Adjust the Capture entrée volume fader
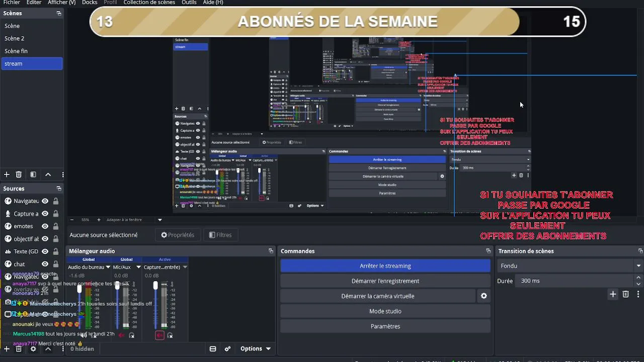 coord(155,285)
